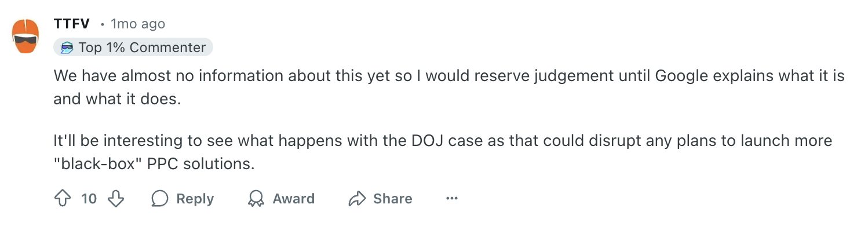Click the "Share" text label
The height and width of the screenshot is (226, 868).
[393, 199]
